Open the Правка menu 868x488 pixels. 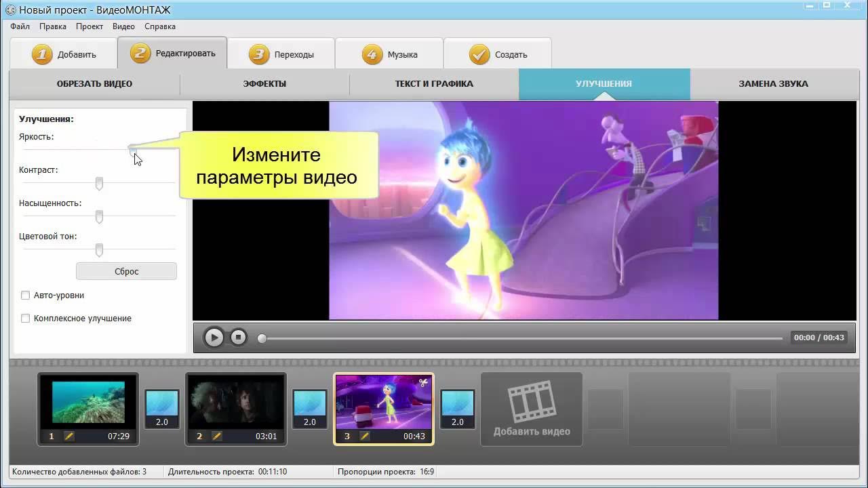click(53, 26)
